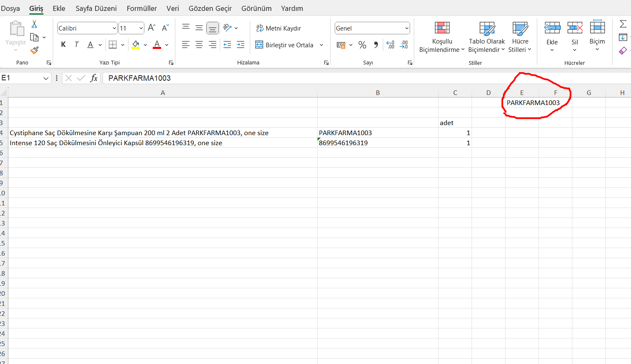Switch to the Görünüm tab
Screen dimensions: 631x364
257,8
